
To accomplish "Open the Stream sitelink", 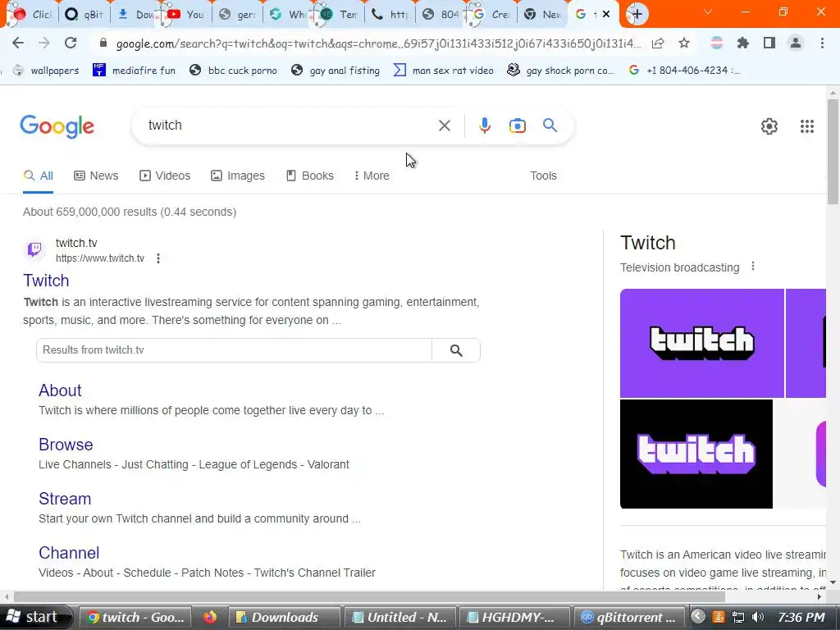I will [x=65, y=499].
